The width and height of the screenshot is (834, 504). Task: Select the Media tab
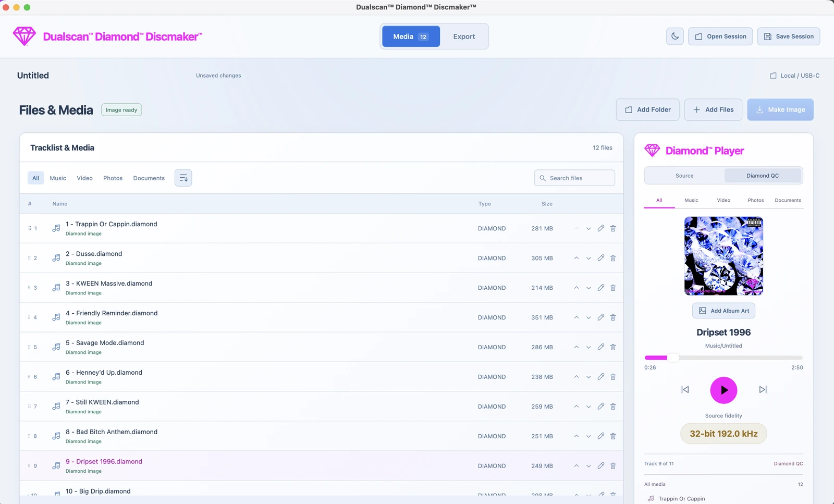pyautogui.click(x=411, y=36)
